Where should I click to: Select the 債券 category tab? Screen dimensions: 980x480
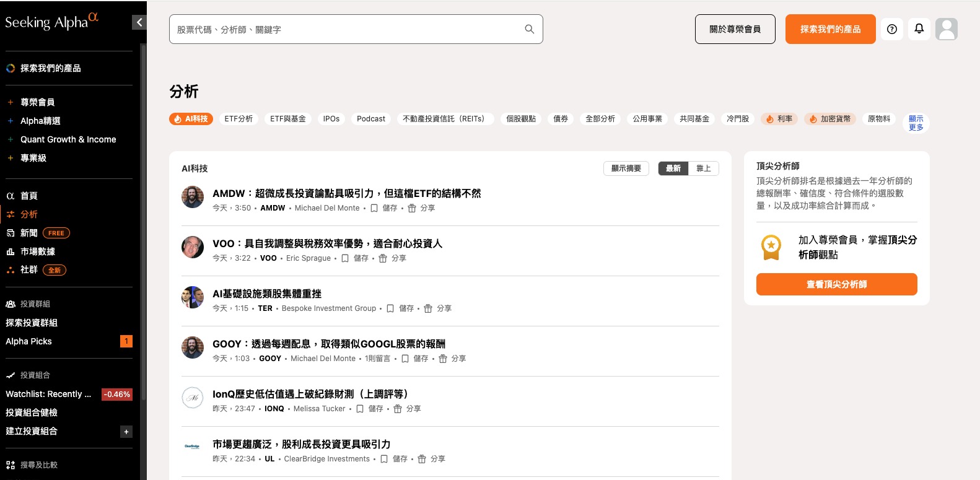pyautogui.click(x=561, y=119)
